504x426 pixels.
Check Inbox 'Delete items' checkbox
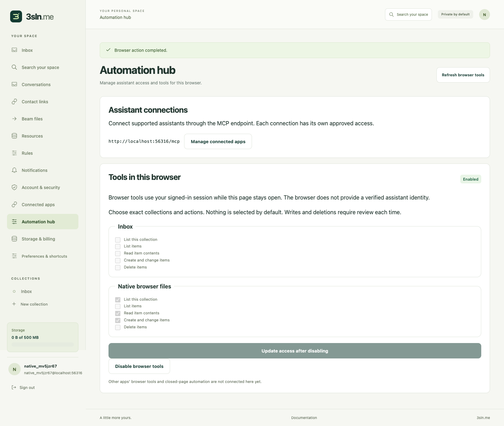click(x=118, y=267)
